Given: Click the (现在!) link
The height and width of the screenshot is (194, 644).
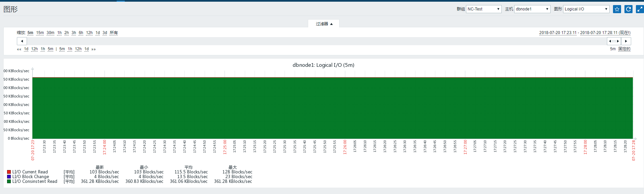Looking at the screenshot, I should tap(624, 33).
